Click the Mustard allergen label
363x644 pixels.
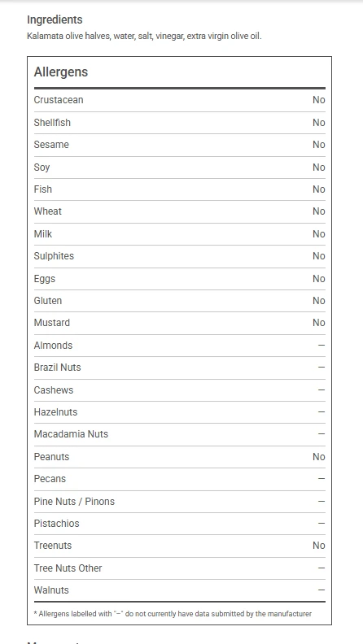52,323
